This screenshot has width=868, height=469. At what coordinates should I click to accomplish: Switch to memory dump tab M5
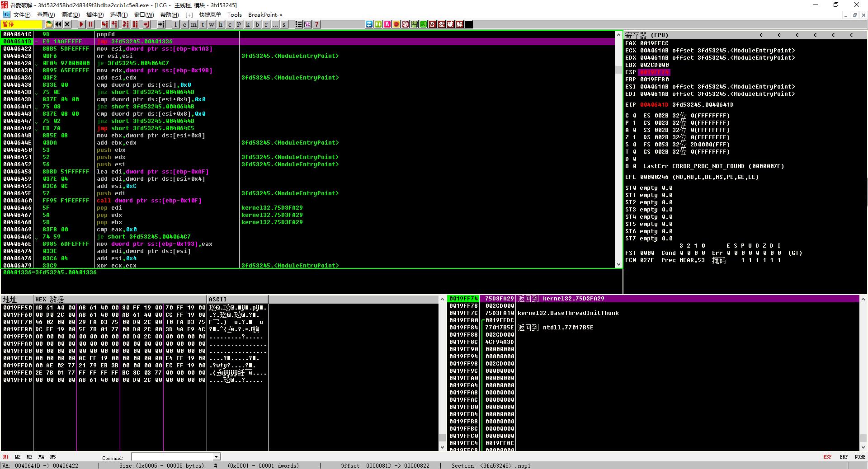(53, 457)
